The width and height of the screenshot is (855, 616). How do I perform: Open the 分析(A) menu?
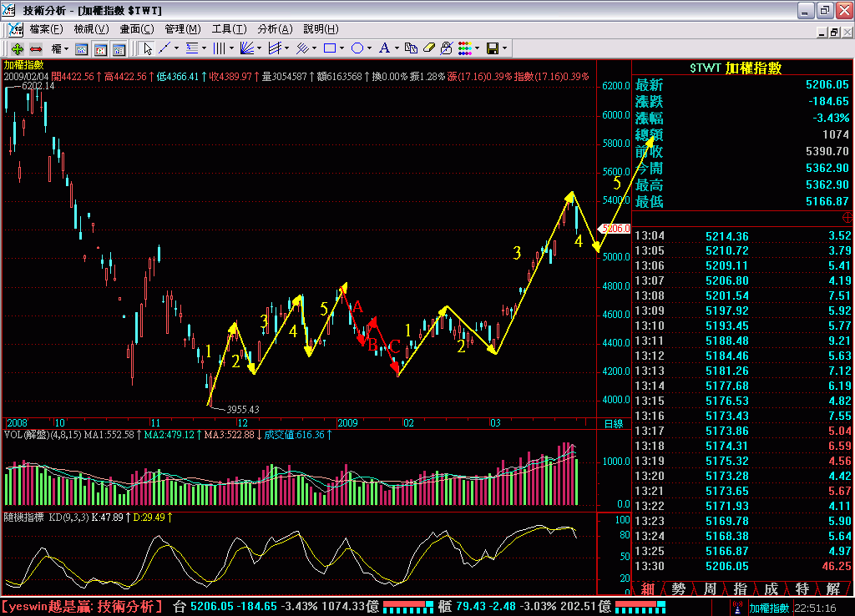tap(275, 29)
